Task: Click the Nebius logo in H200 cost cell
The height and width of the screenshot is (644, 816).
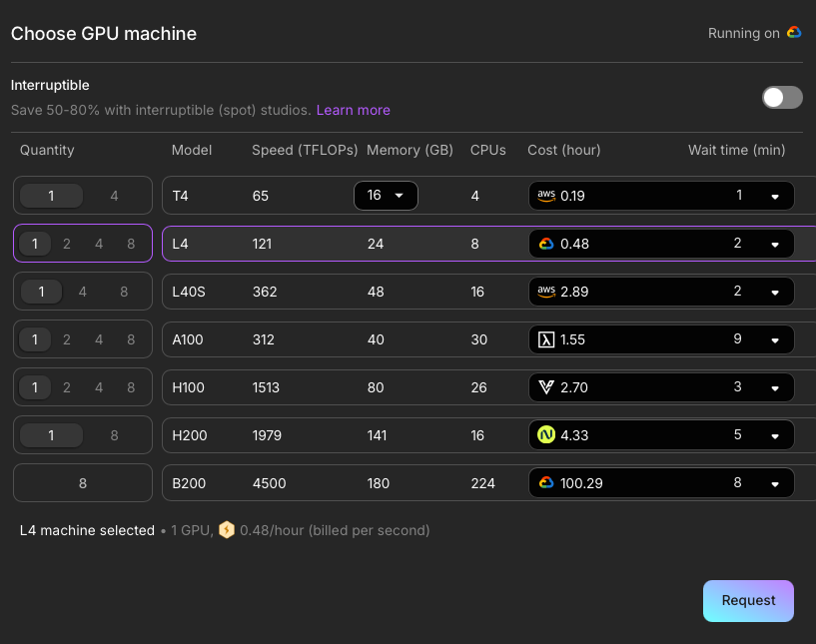Action: click(546, 435)
